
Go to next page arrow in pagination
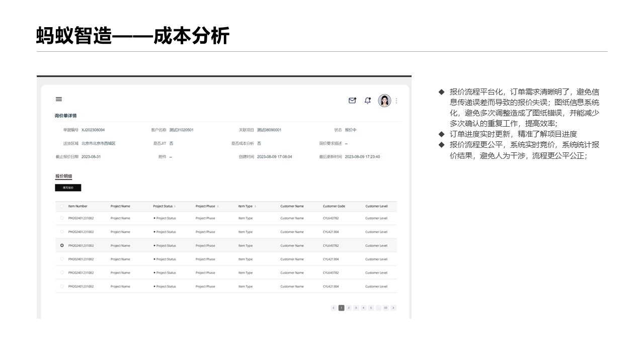pyautogui.click(x=393, y=308)
